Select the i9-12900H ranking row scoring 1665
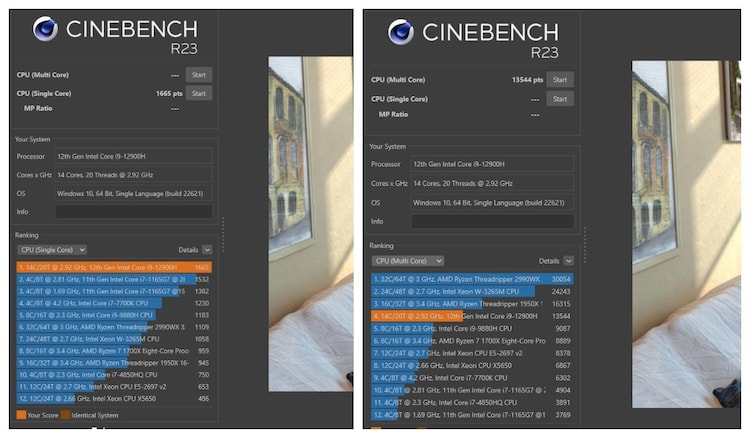 tap(114, 268)
